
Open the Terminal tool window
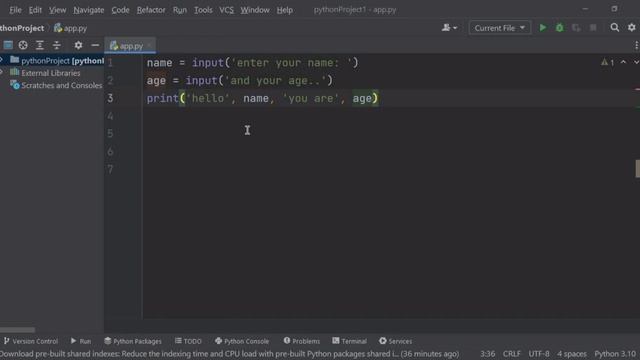[x=349, y=341]
